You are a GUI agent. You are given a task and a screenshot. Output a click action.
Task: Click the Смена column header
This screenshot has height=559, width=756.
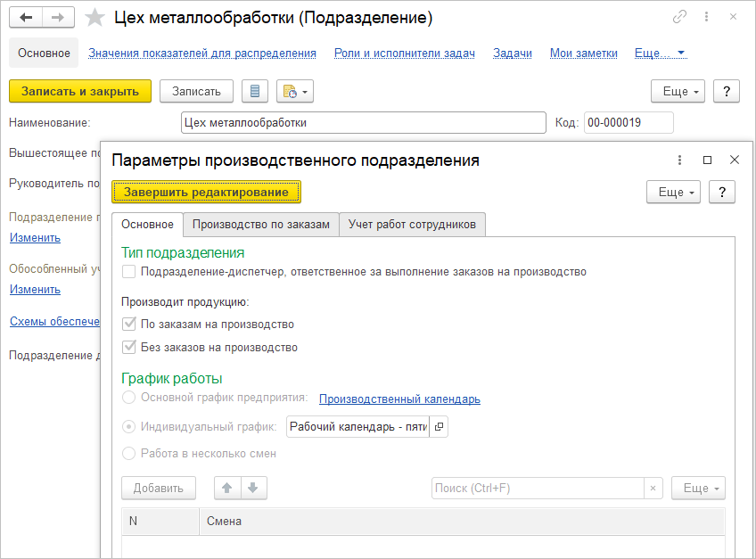[x=462, y=521]
